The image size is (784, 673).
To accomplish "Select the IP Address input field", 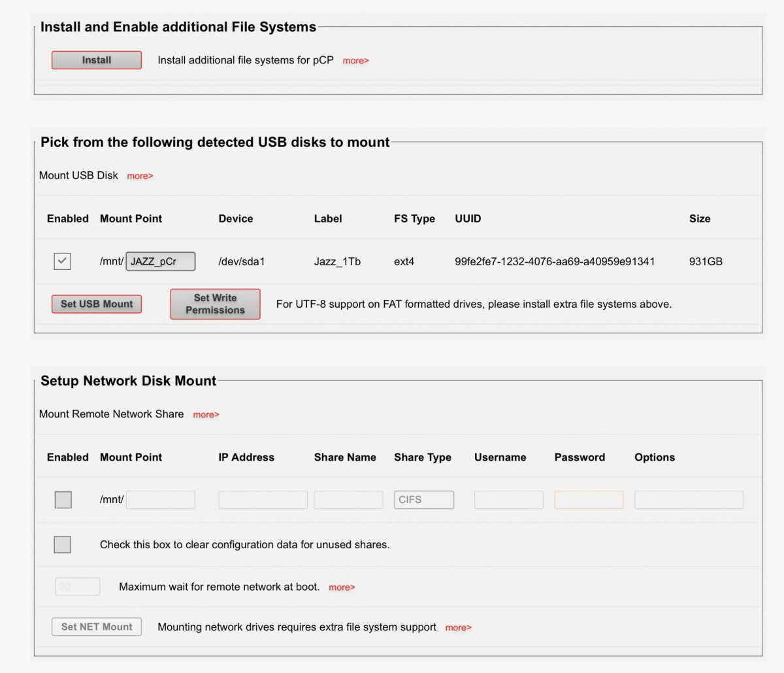I will [x=263, y=500].
